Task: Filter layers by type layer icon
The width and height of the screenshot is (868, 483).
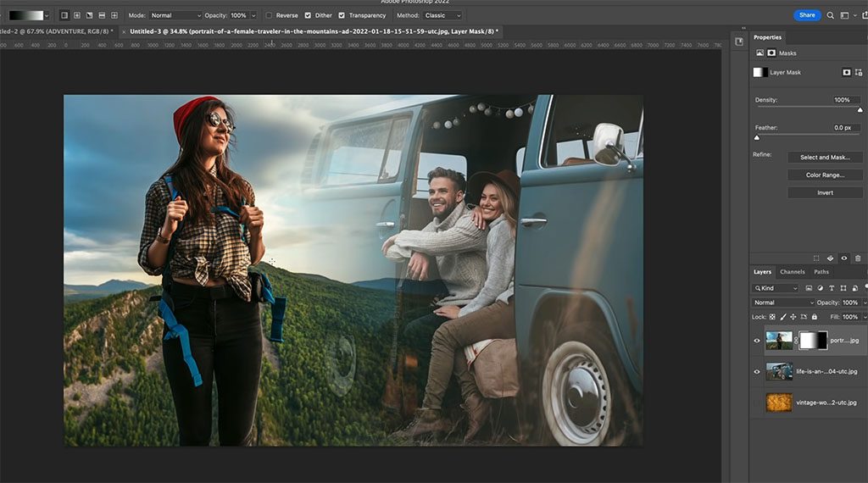Action: [832, 288]
